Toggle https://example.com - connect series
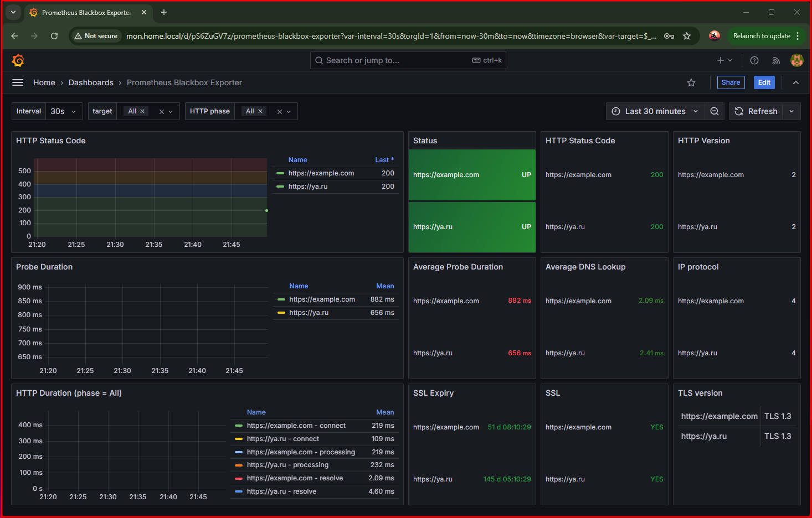Image resolution: width=812 pixels, height=518 pixels. (296, 426)
